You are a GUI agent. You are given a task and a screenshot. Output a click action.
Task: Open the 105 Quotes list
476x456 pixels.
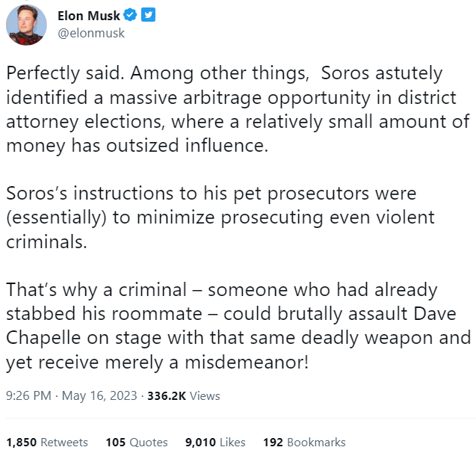pos(137,442)
